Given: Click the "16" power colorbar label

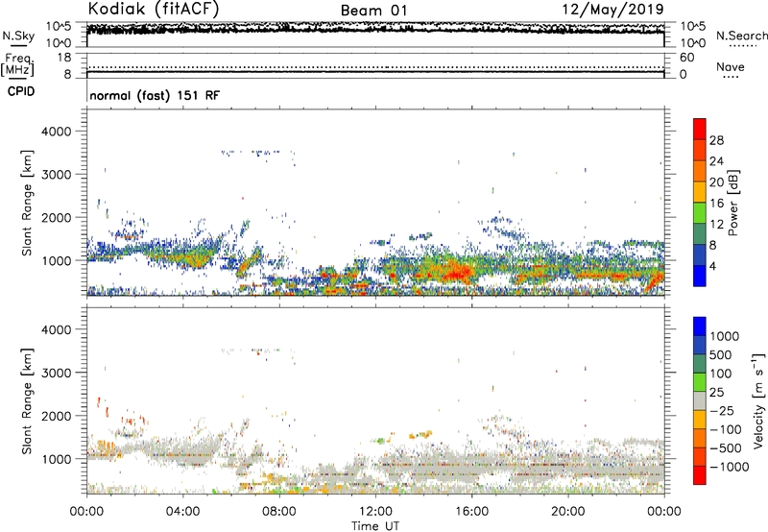Looking at the screenshot, I should coord(716,204).
